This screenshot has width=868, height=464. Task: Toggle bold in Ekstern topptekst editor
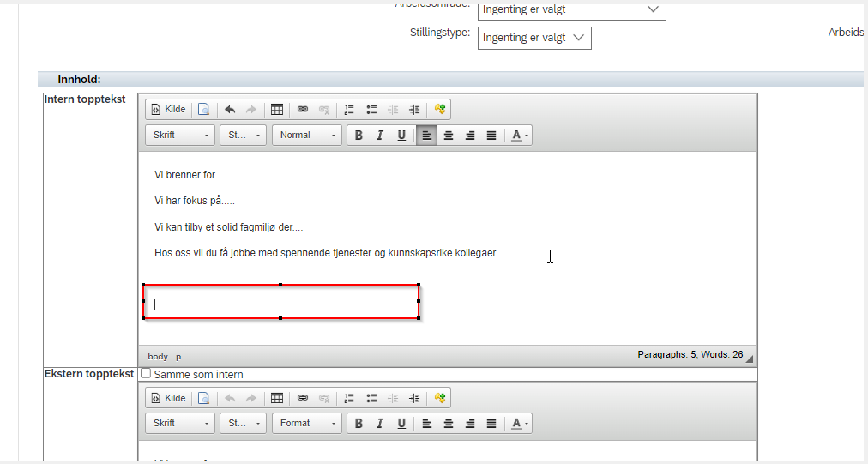point(359,424)
